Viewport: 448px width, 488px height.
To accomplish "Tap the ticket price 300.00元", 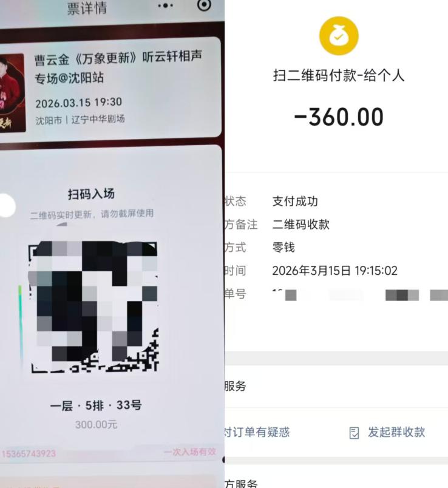I will (96, 424).
